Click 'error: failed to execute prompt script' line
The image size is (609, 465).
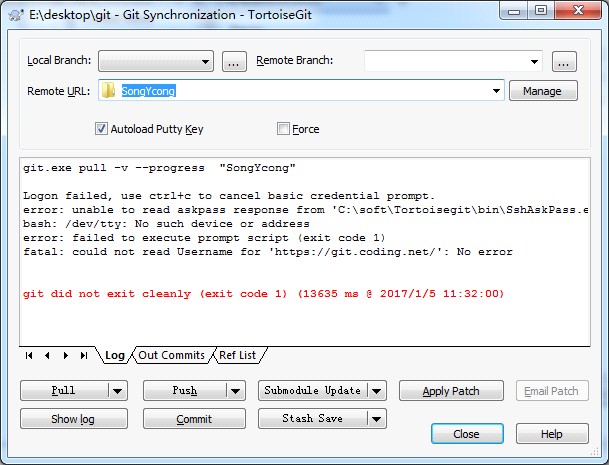click(204, 238)
